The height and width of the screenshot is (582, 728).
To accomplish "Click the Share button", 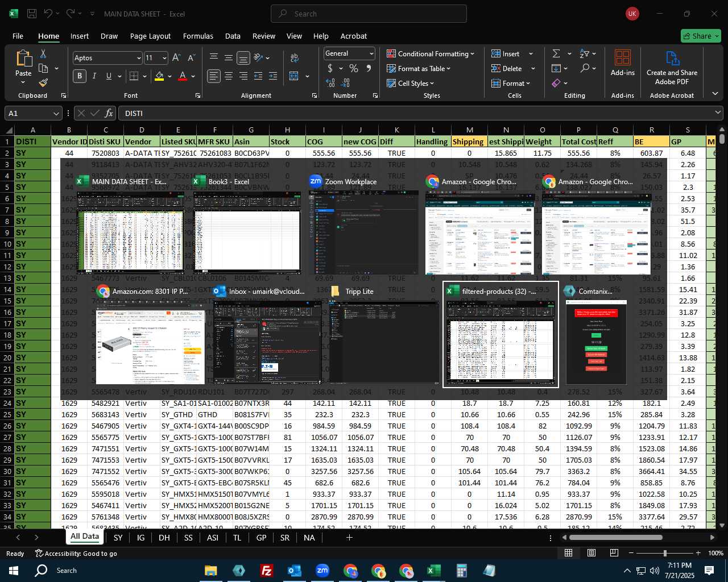I will pos(701,36).
